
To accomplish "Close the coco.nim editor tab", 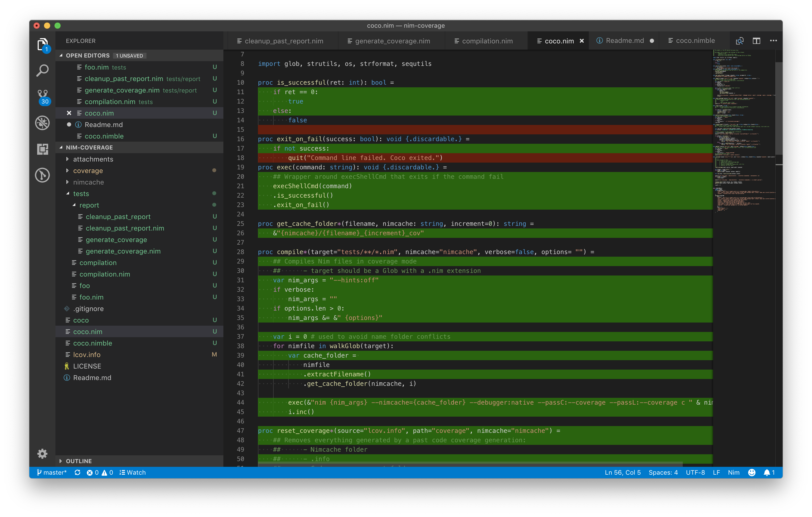I will click(582, 41).
